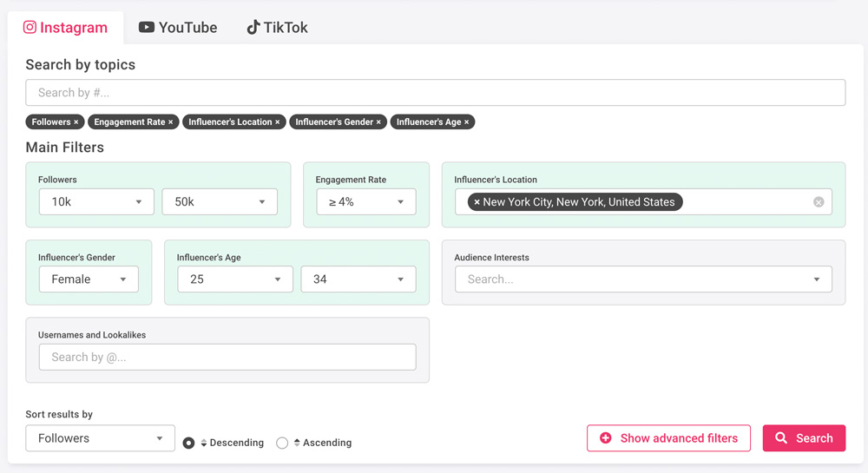Click the Search by topics input
Viewport: 868px width, 473px height.
(x=435, y=93)
